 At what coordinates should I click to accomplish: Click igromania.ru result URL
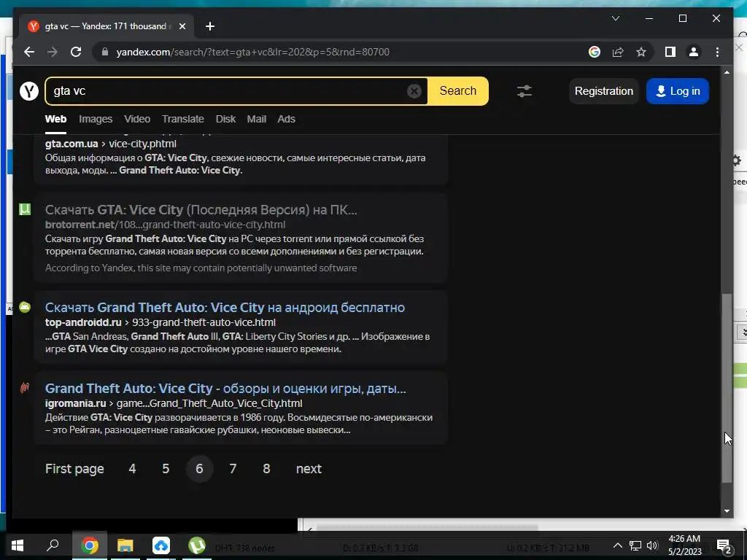(x=174, y=403)
